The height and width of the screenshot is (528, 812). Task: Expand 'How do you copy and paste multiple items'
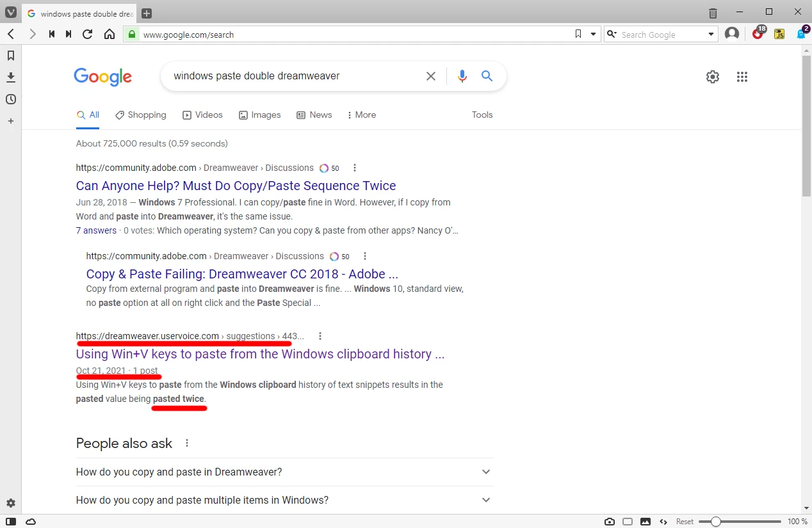(284, 500)
